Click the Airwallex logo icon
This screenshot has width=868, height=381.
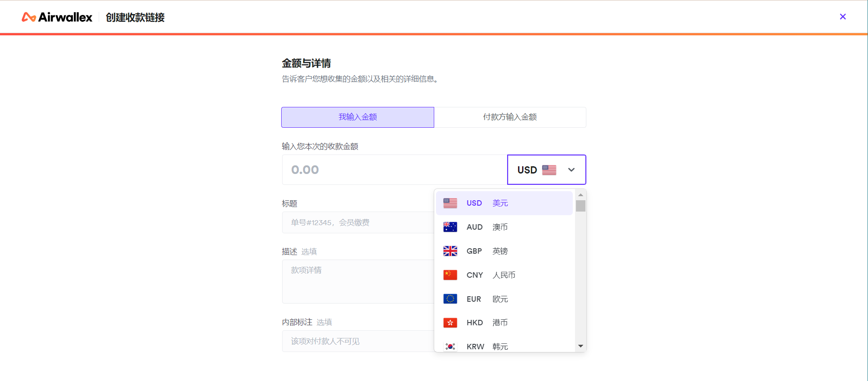tap(29, 17)
